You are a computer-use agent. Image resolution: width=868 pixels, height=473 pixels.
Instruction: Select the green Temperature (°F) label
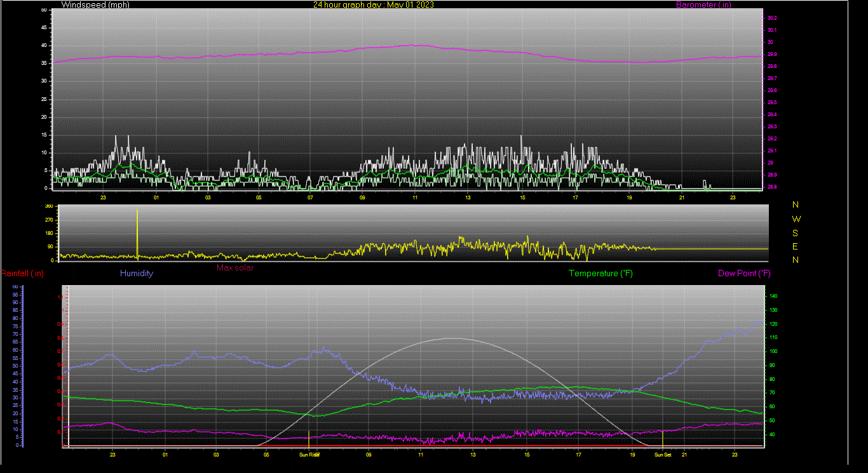(x=600, y=274)
